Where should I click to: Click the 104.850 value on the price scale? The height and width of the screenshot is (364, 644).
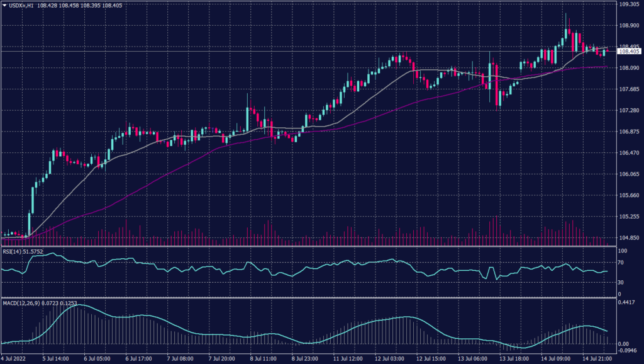629,238
